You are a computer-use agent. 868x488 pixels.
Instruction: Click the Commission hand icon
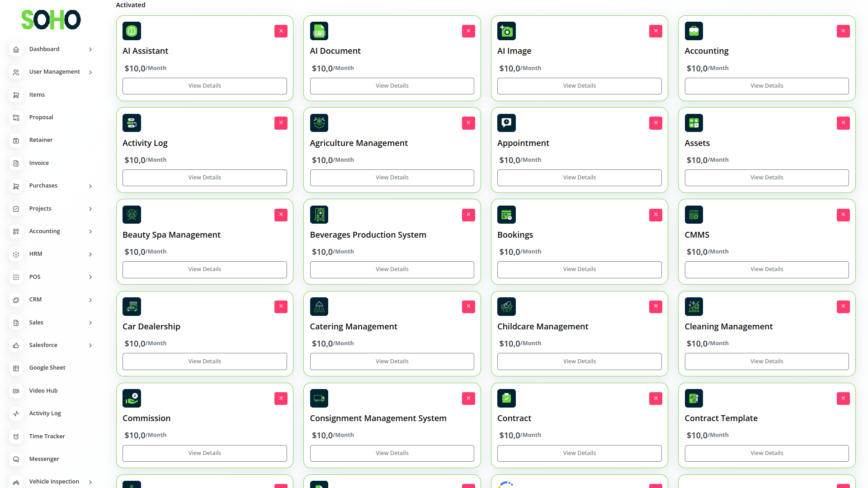point(132,399)
